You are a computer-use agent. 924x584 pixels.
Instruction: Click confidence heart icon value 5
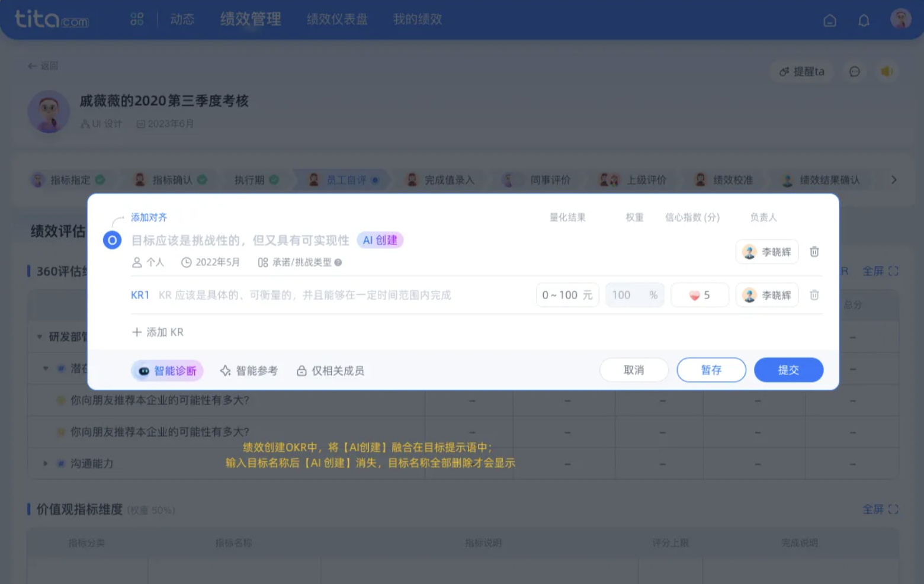point(700,295)
